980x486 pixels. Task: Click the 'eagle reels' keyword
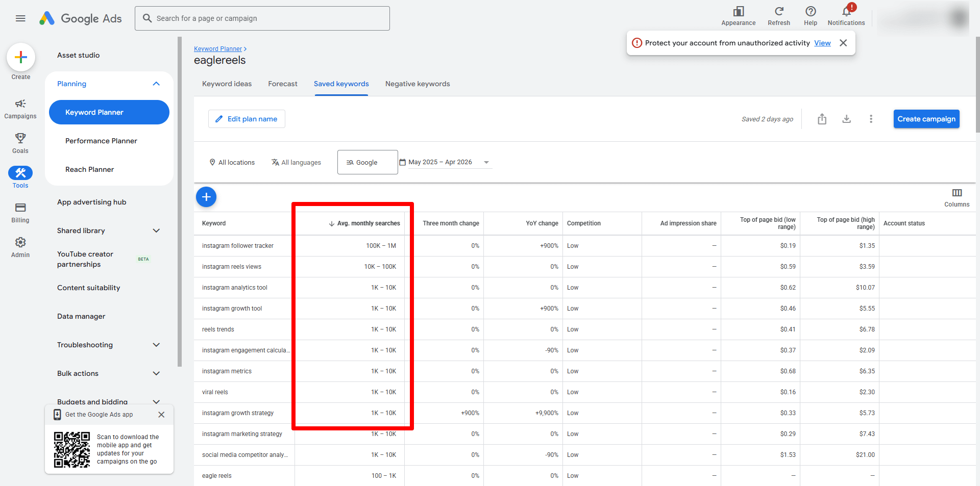point(217,476)
